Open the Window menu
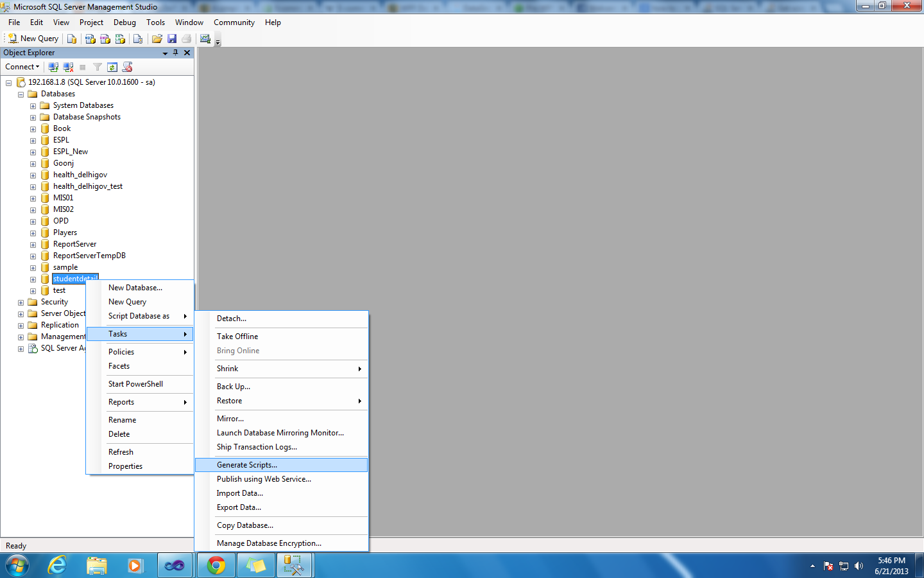This screenshot has width=924, height=578. click(189, 22)
